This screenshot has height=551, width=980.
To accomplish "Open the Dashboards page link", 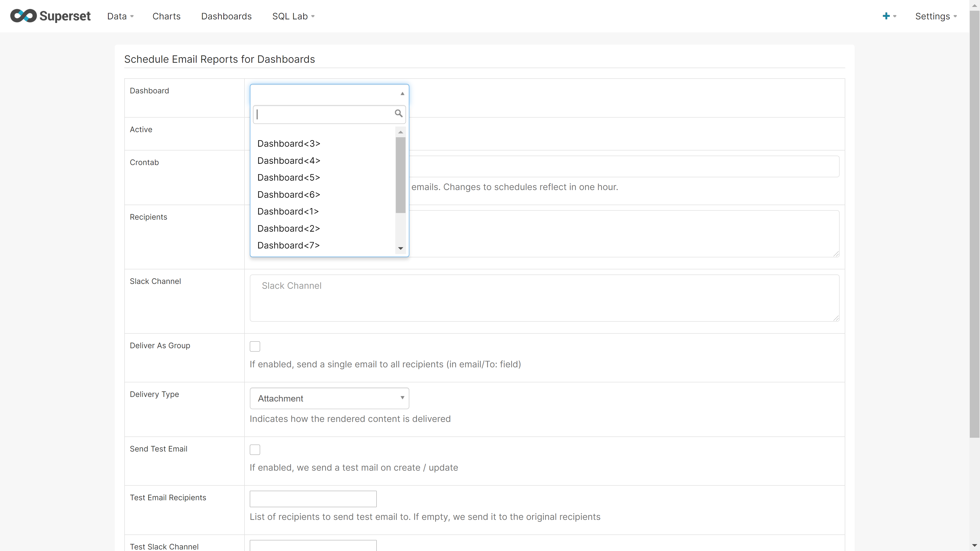I will [226, 16].
